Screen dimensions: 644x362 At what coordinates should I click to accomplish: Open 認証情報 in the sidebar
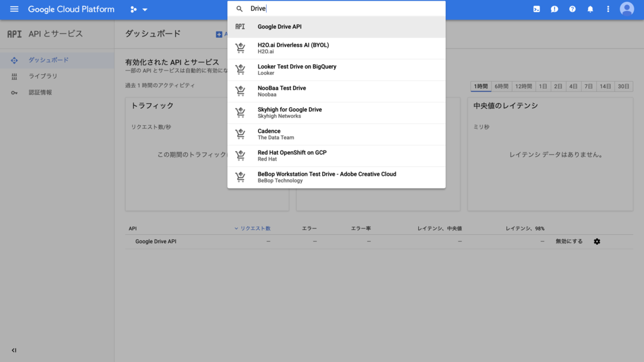pyautogui.click(x=57, y=93)
